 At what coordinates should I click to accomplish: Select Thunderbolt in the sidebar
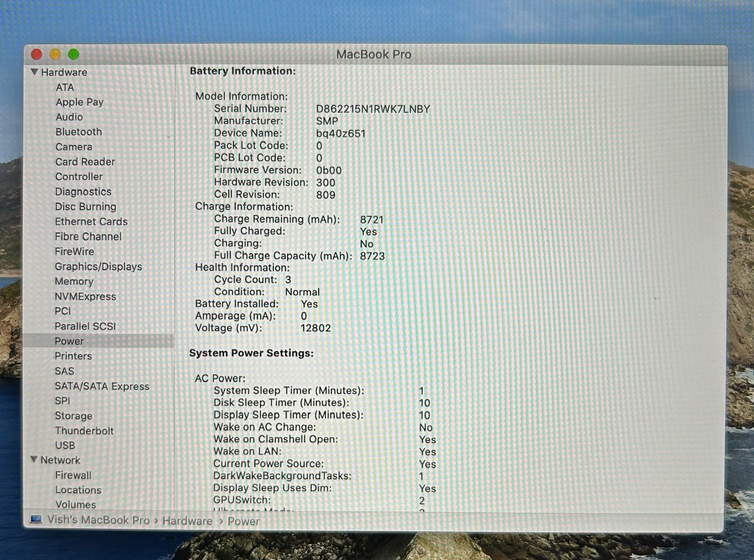pyautogui.click(x=85, y=431)
